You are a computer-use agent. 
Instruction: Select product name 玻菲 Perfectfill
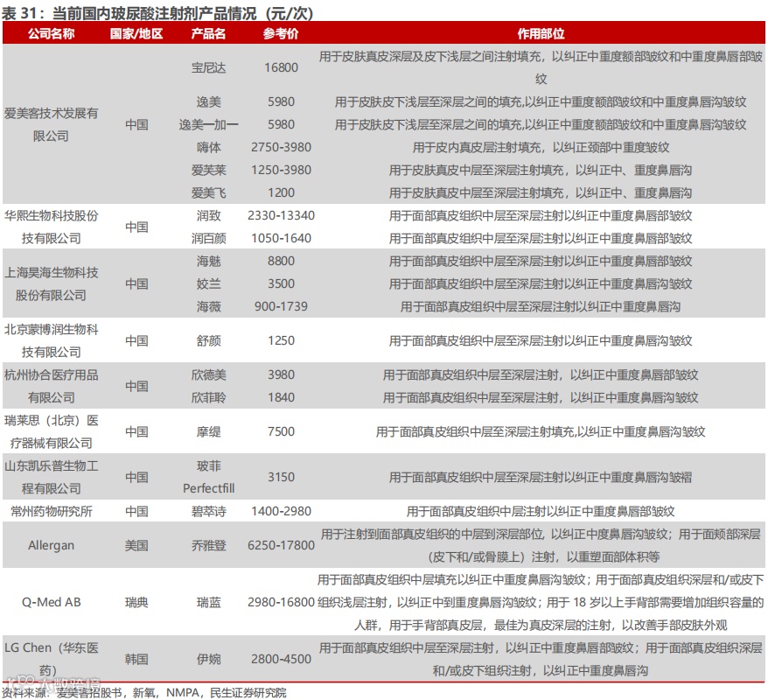209,477
